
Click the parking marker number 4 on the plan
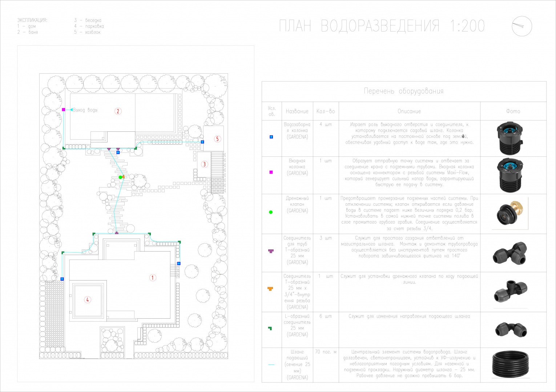pos(87,299)
